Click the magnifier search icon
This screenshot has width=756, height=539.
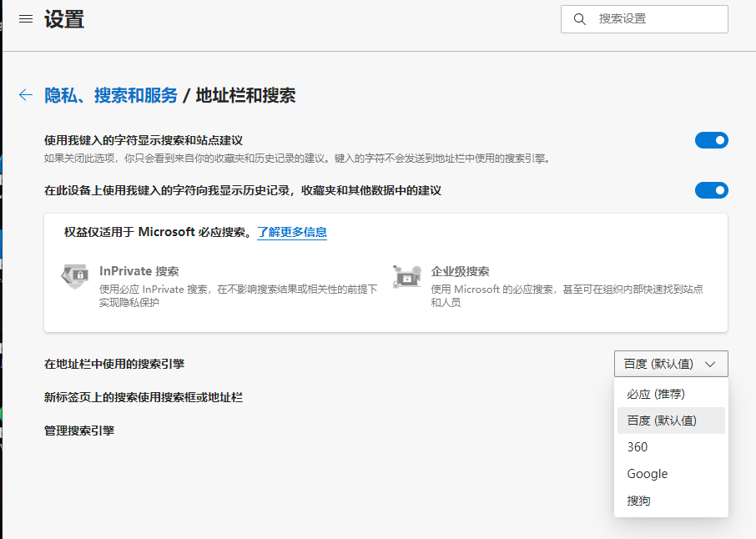pyautogui.click(x=580, y=19)
